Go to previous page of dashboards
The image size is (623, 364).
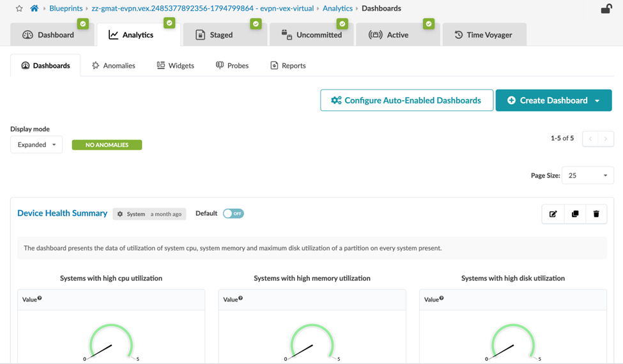[x=590, y=139]
